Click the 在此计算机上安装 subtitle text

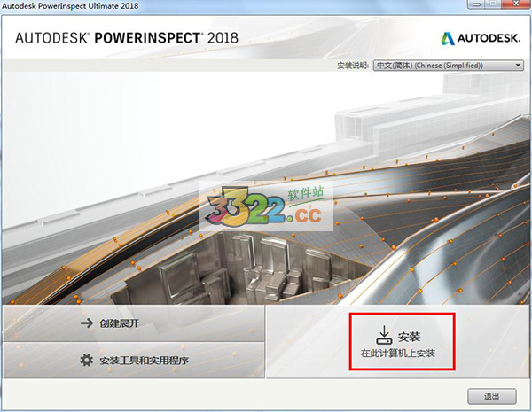tap(397, 354)
